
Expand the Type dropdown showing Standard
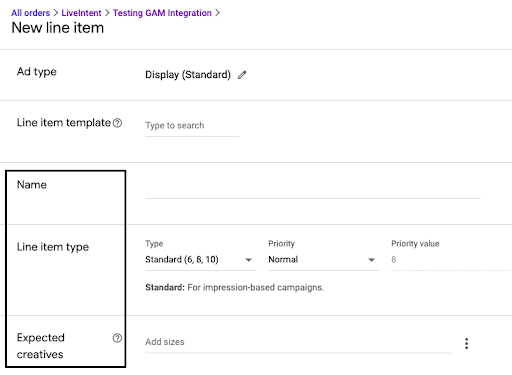pos(201,260)
